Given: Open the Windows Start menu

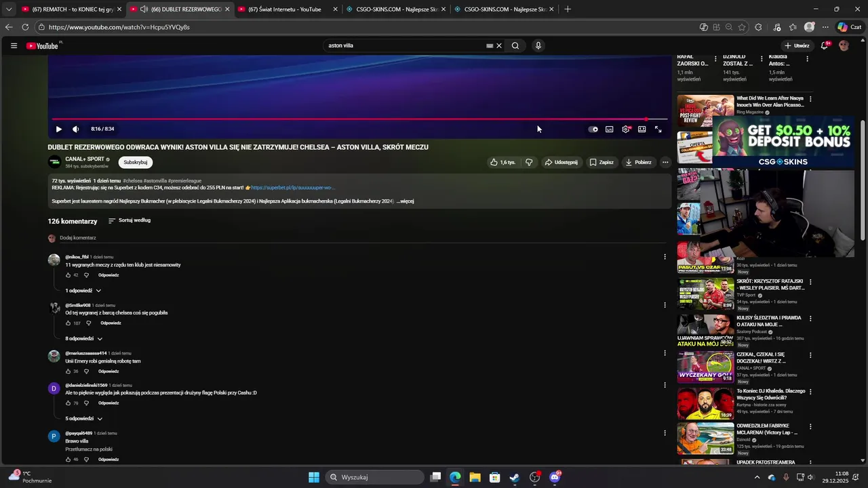Looking at the screenshot, I should (314, 477).
